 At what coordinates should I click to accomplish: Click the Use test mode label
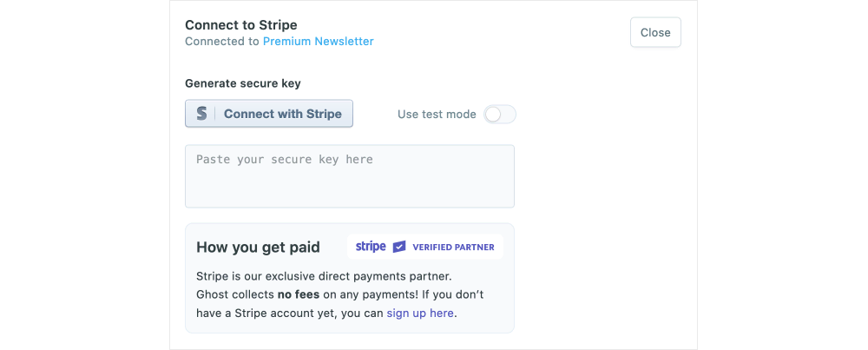click(437, 114)
